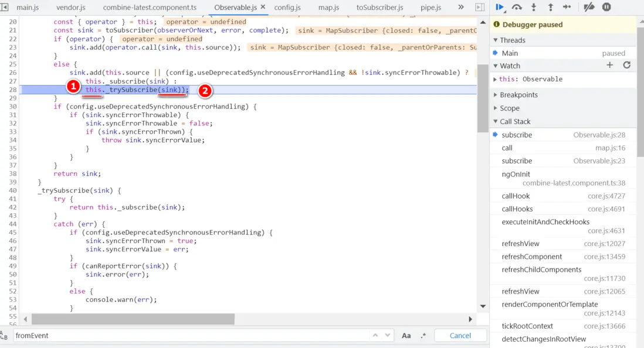Select the callHooks call stack frame
Screen dimensions: 644x348
point(564,209)
